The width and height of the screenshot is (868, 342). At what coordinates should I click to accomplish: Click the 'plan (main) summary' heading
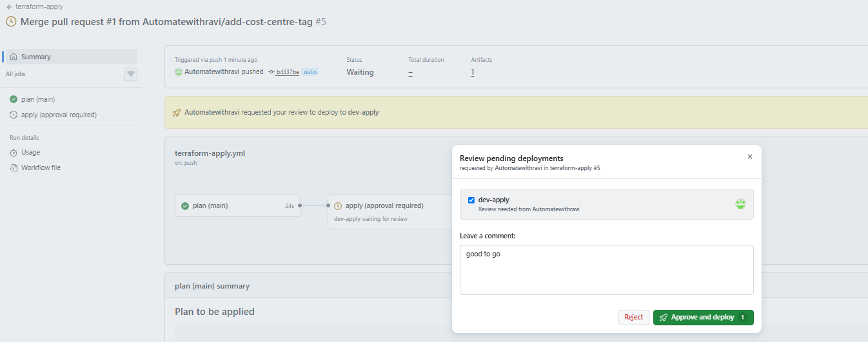click(x=212, y=286)
